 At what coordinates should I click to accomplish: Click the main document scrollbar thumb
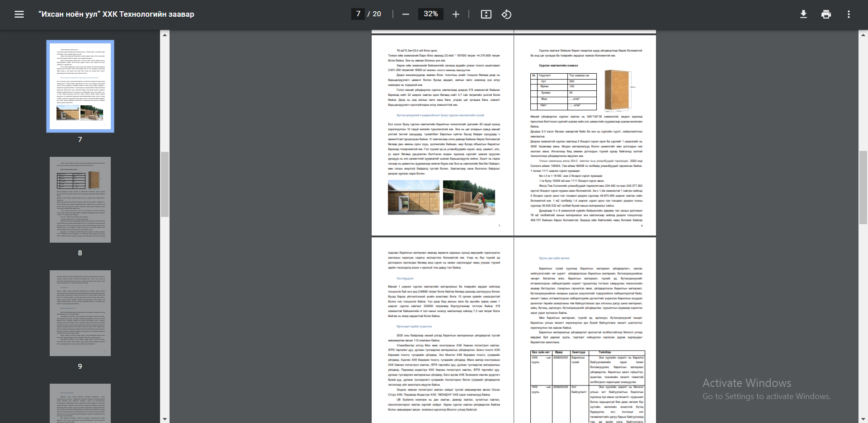pyautogui.click(x=863, y=188)
